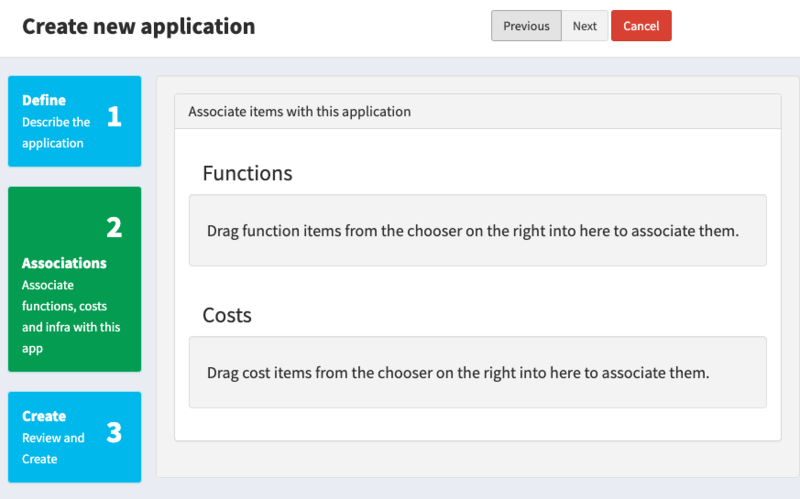The height and width of the screenshot is (499, 800).
Task: Click the Costs drop zone box
Action: [478, 372]
